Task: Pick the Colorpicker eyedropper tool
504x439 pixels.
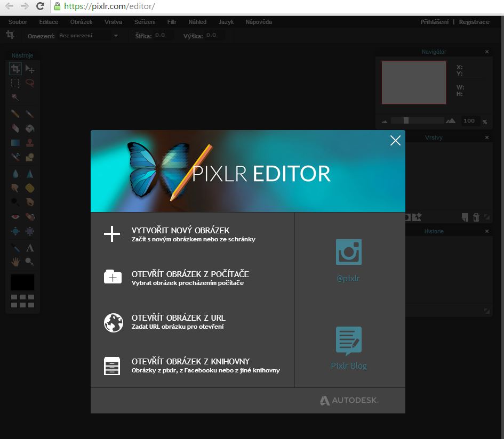Action: coord(15,248)
